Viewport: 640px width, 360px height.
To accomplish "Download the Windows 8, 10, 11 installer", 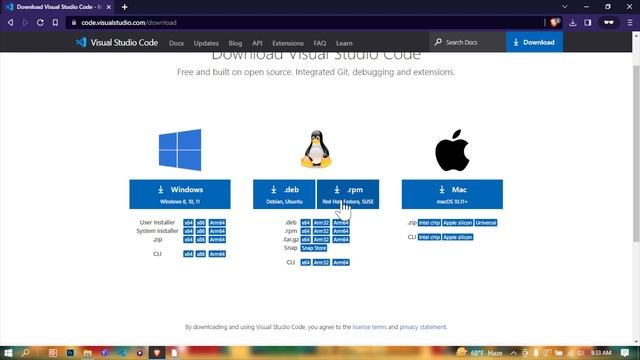I will (180, 194).
